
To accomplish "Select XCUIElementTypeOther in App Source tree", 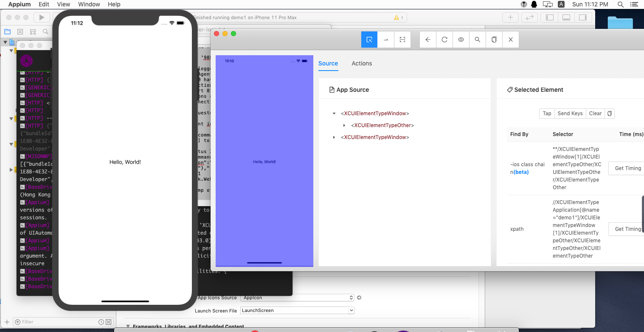I will pos(382,125).
